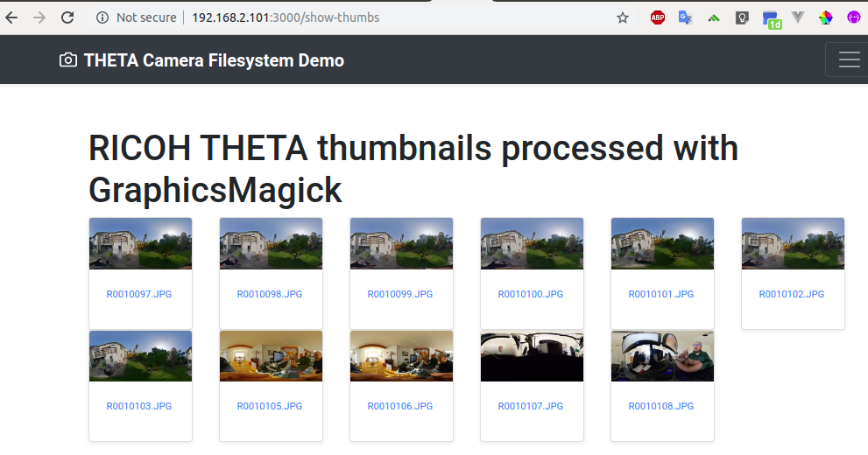
Task: Open R0010101.JPG link
Action: tap(661, 294)
